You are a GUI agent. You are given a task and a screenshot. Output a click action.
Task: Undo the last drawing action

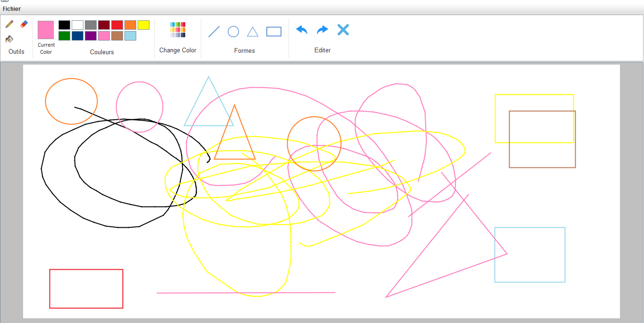(x=301, y=29)
